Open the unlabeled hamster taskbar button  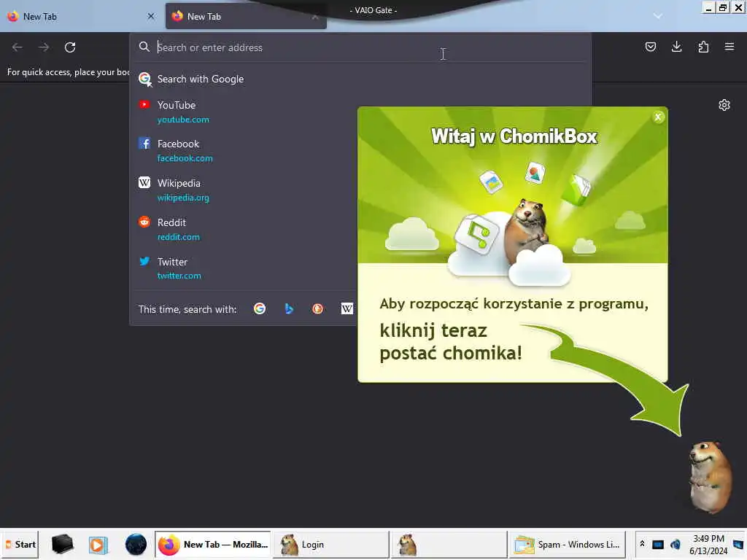(x=449, y=544)
